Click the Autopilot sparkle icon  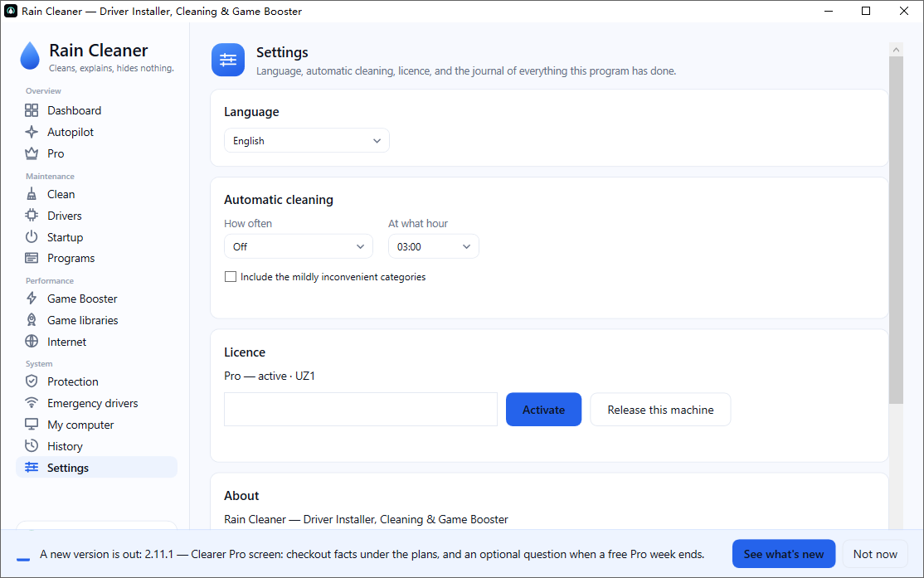point(32,132)
